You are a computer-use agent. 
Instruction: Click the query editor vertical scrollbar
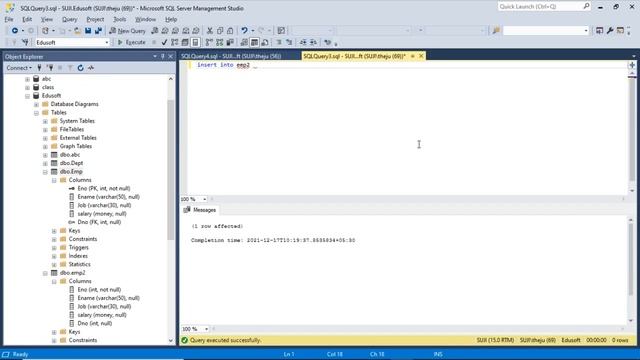click(x=632, y=129)
